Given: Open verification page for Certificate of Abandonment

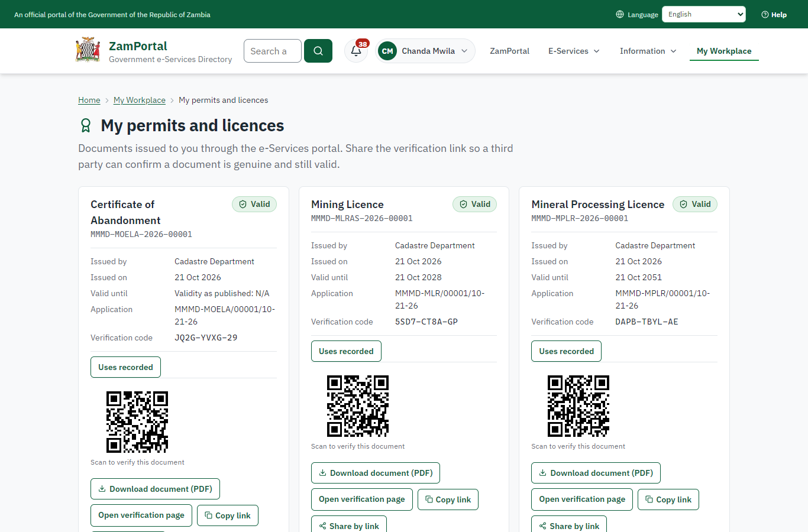Looking at the screenshot, I should (141, 515).
